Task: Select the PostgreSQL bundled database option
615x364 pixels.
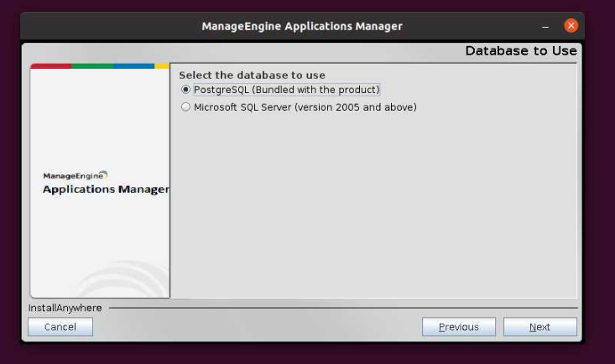Action: [186, 90]
